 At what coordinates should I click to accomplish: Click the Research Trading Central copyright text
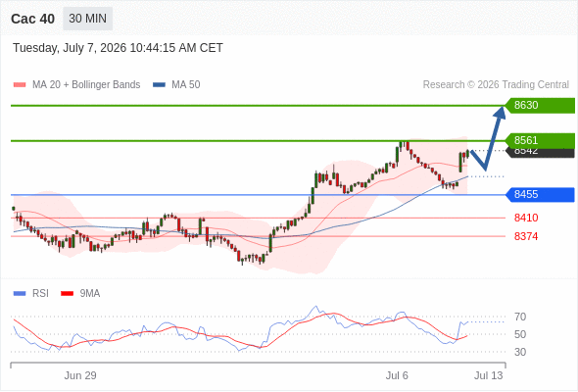(x=496, y=85)
